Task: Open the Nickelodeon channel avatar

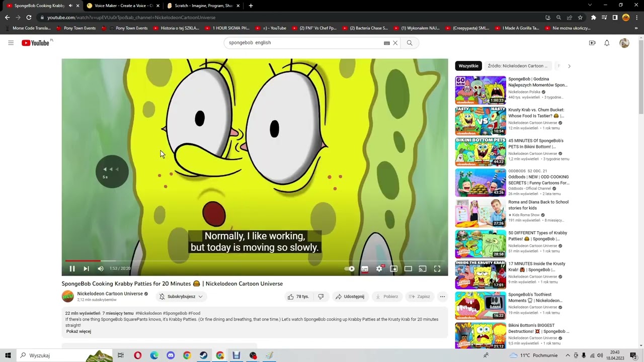Action: (x=67, y=297)
